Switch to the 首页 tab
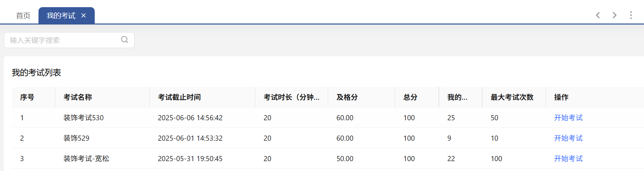Viewport: 644px width, 171px height. [23, 16]
